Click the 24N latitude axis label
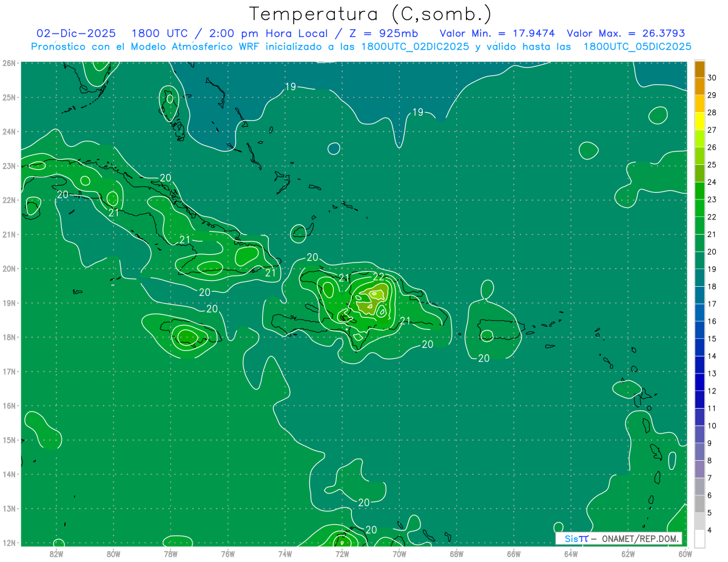Screen dimensions: 728x562 point(9,132)
